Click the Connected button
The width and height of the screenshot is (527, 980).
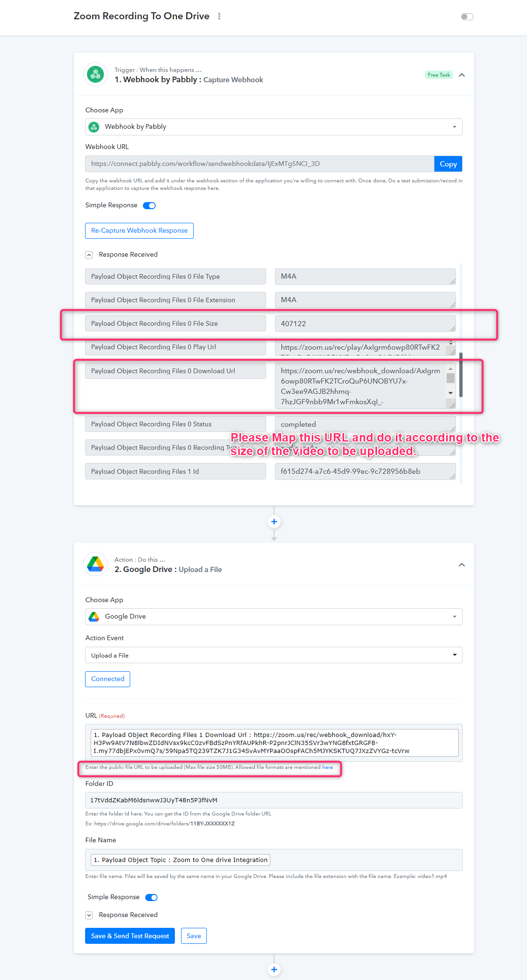tap(108, 679)
